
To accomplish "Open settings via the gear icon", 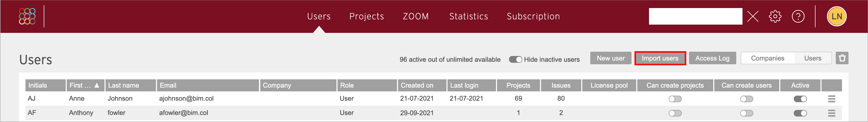I will 775,16.
